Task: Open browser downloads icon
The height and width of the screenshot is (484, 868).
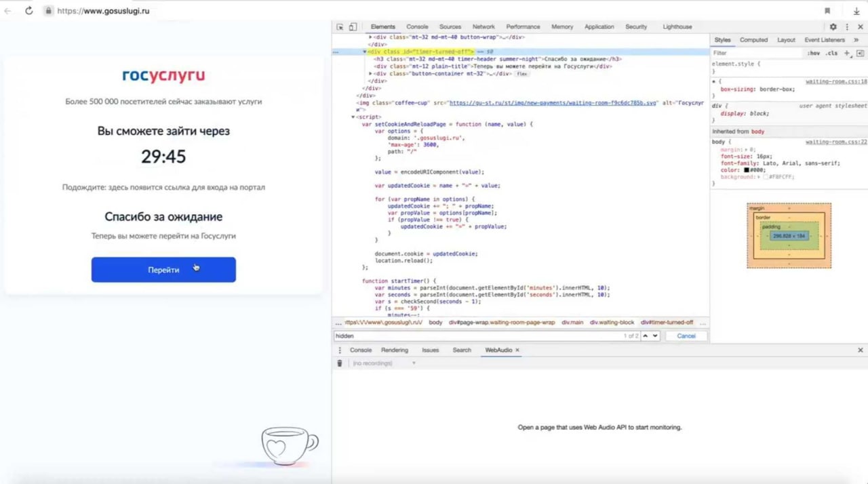Action: tap(856, 11)
